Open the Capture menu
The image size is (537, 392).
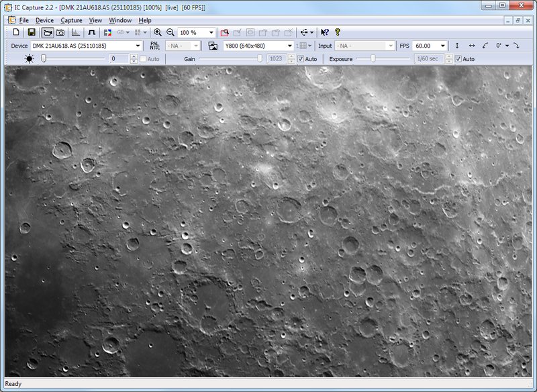pos(71,21)
